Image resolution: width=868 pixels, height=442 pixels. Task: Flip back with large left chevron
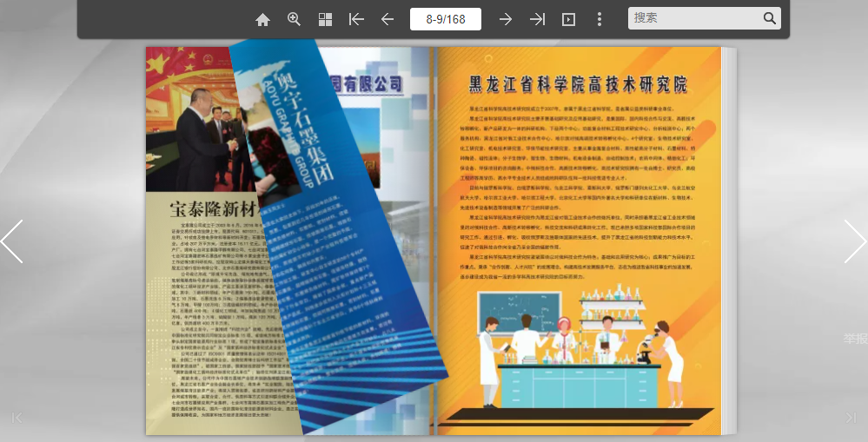(x=12, y=241)
